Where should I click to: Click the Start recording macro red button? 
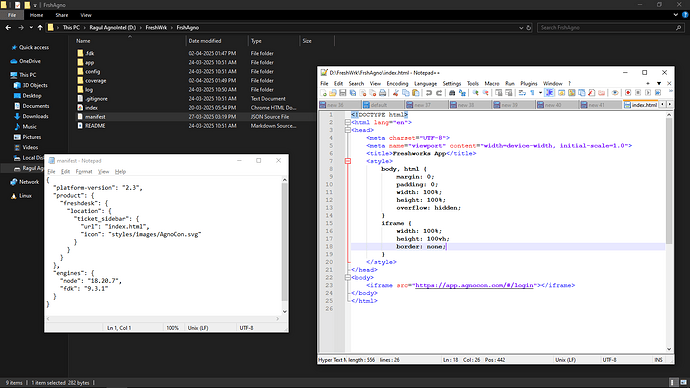pyautogui.click(x=628, y=93)
